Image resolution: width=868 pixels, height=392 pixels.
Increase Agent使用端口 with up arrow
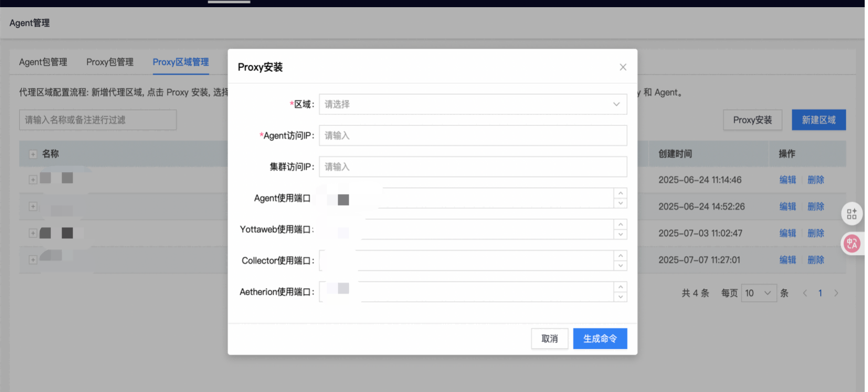pos(621,193)
